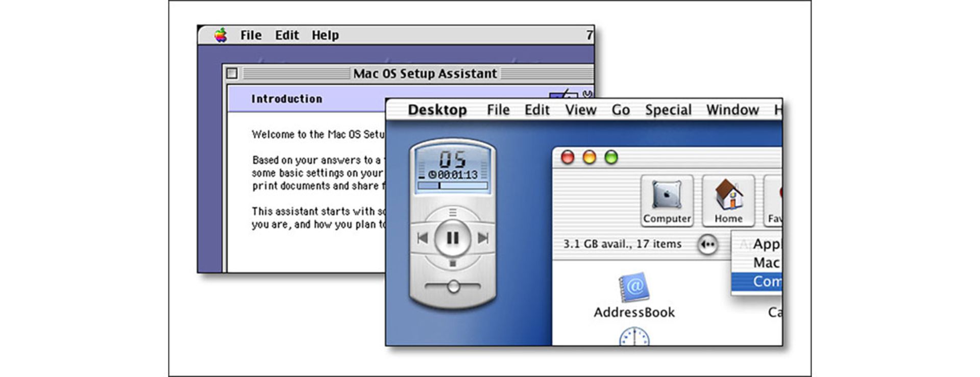This screenshot has width=980, height=377.
Task: Open the rainbow Apple menu
Action: click(x=220, y=35)
